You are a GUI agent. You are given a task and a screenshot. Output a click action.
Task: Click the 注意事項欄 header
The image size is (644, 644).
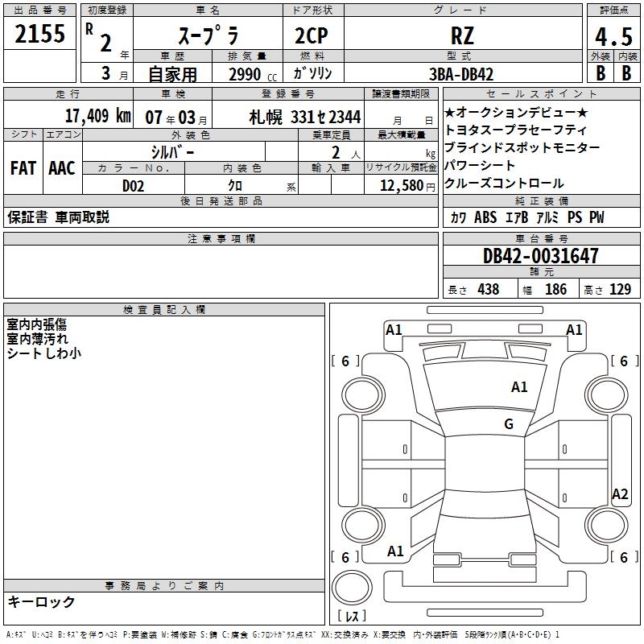pos(221,238)
